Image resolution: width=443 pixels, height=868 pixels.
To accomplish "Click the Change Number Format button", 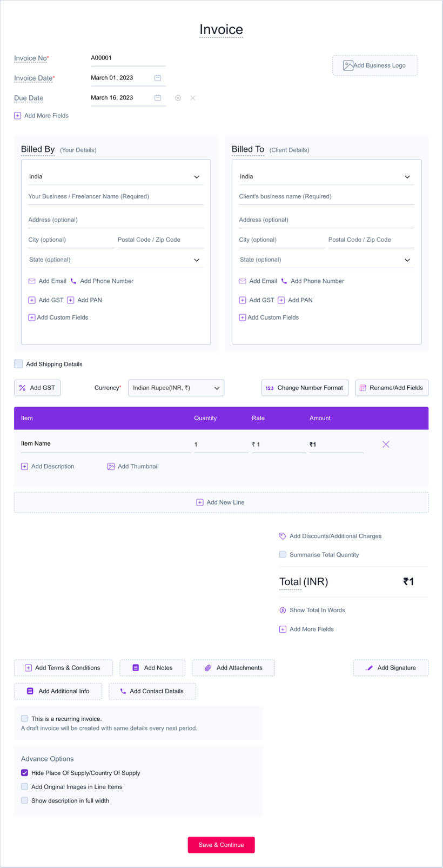I will point(305,388).
